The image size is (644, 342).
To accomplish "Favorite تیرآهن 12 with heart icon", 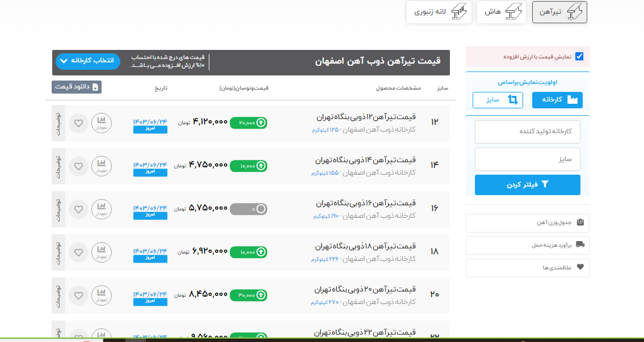I will coord(78,123).
